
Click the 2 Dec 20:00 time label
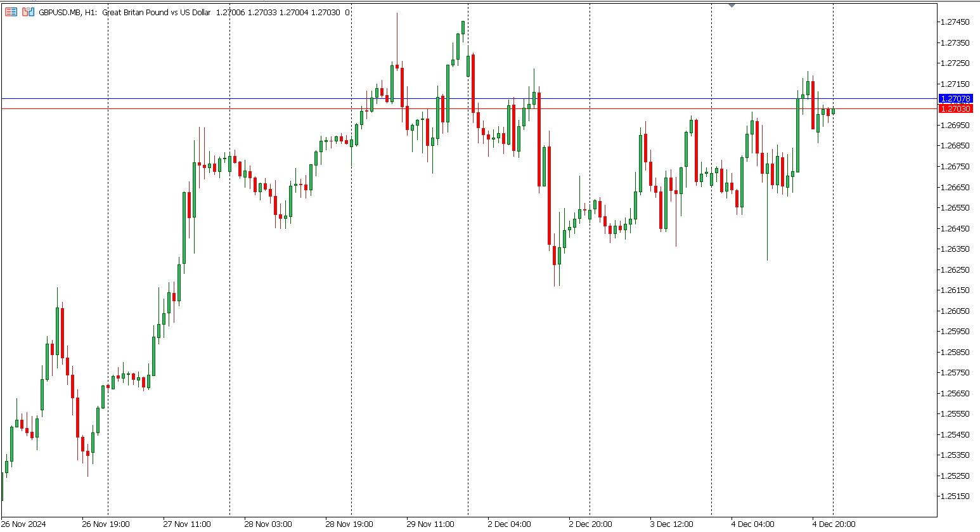590,524
